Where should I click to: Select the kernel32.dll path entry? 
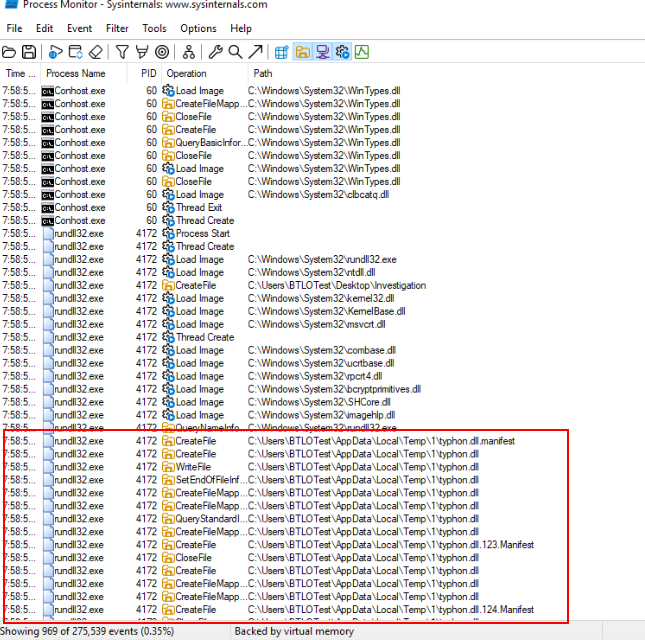pyautogui.click(x=321, y=298)
